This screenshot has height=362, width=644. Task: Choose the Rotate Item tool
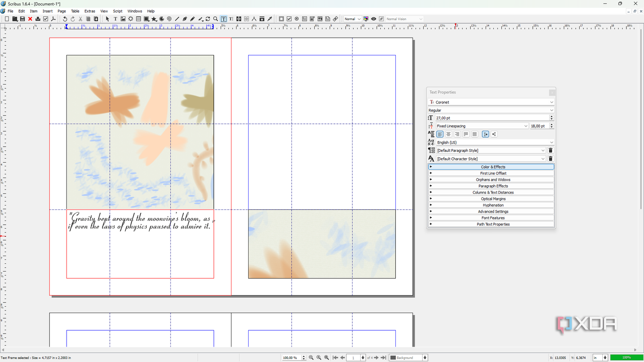click(208, 19)
